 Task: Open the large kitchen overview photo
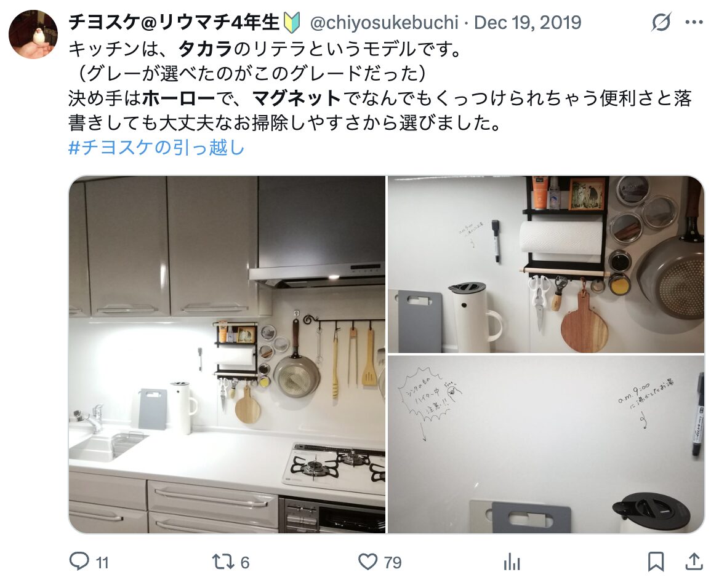[227, 354]
